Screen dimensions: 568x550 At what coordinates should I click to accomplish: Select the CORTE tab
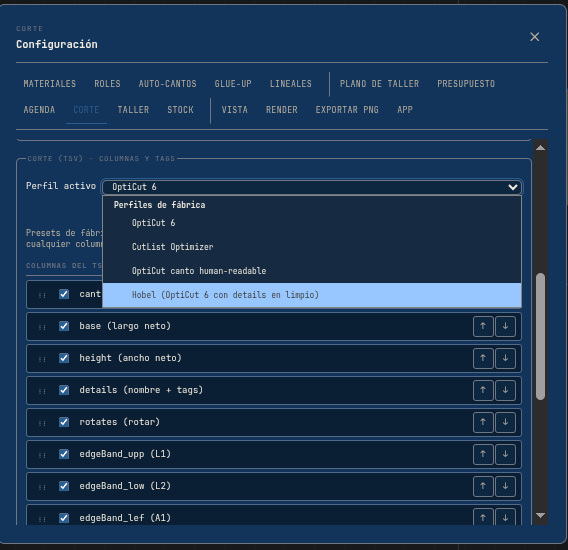86,110
